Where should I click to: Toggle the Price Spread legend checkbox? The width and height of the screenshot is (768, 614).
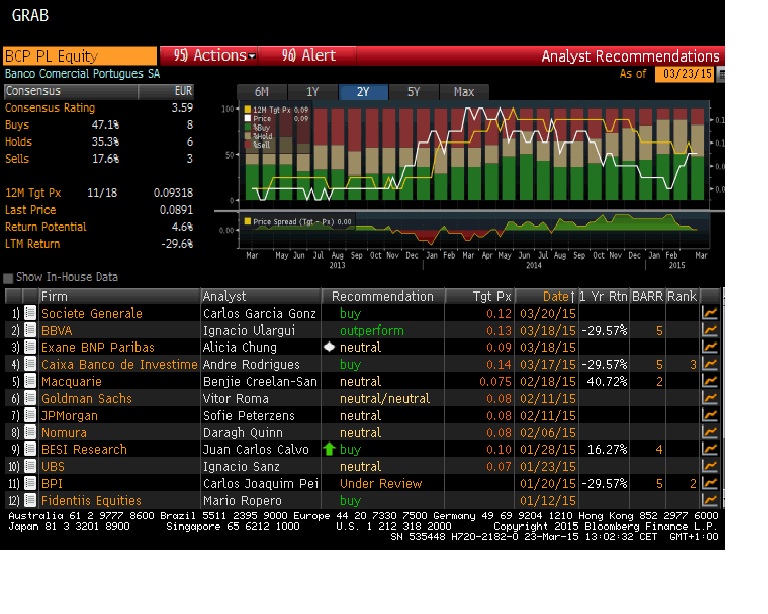pyautogui.click(x=248, y=221)
